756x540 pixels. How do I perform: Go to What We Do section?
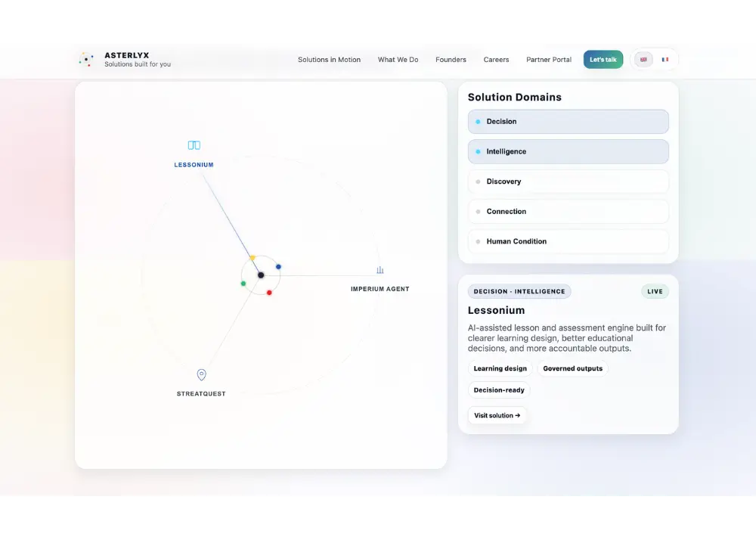398,60
